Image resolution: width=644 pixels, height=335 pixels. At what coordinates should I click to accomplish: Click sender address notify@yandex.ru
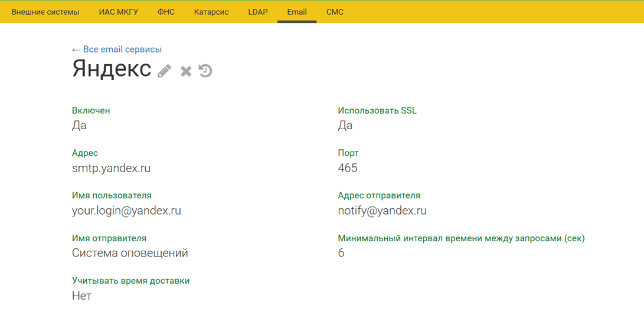(383, 211)
